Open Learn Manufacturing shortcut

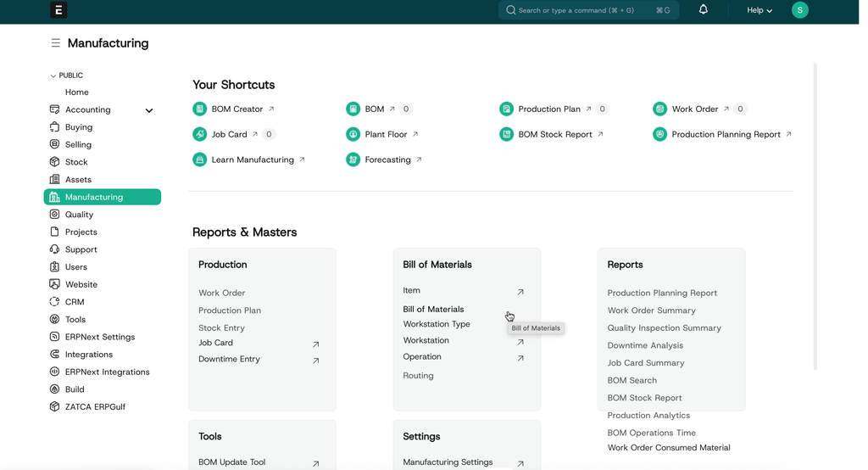point(253,159)
